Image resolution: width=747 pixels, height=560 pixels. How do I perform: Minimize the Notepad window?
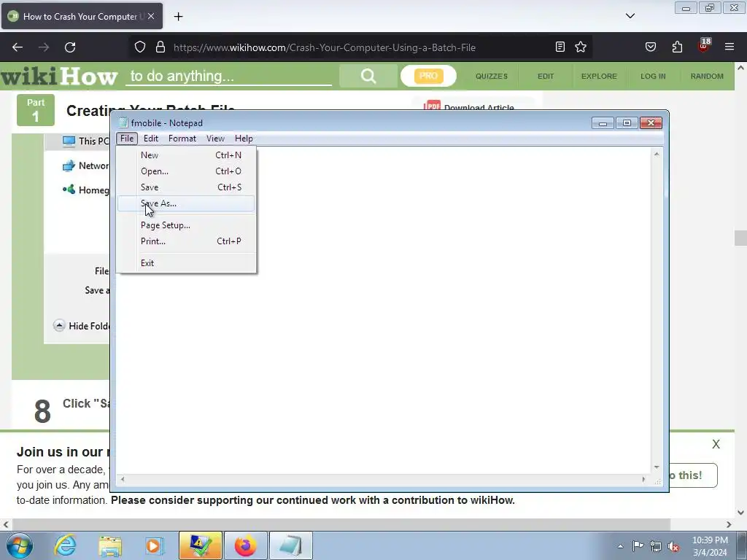tap(603, 123)
